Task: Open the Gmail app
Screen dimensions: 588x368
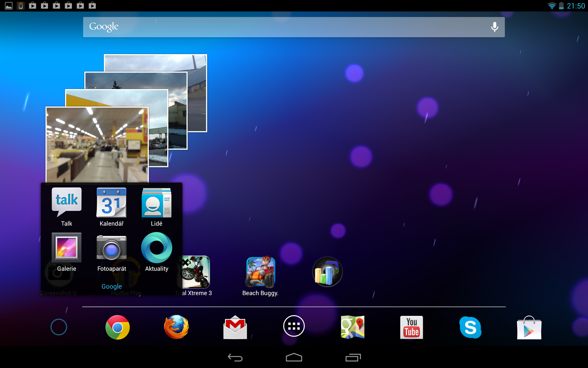Action: pos(235,327)
